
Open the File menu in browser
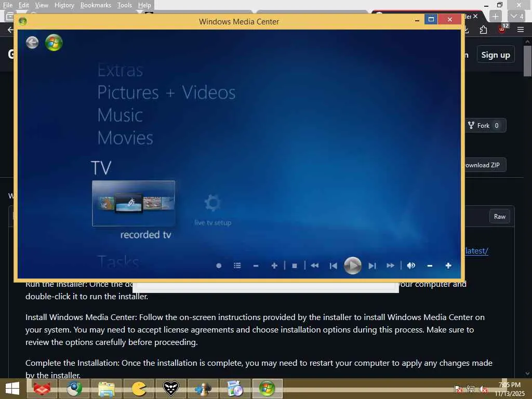(7, 5)
